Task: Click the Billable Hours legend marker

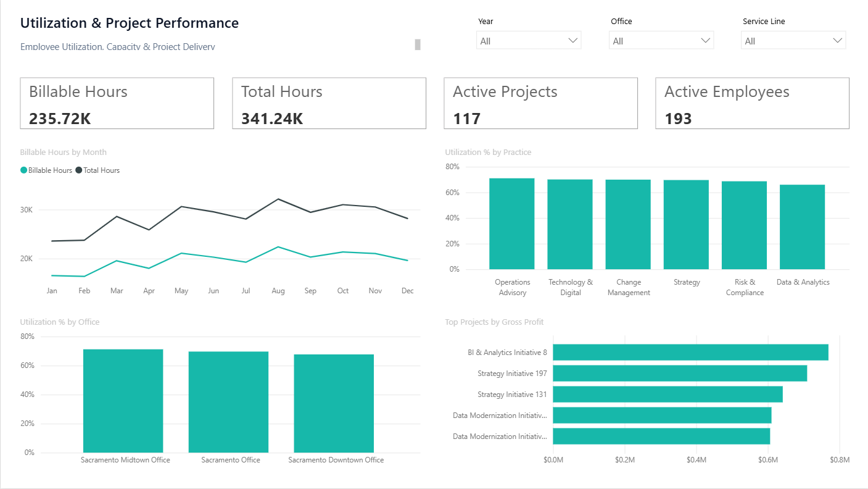Action: (x=24, y=170)
